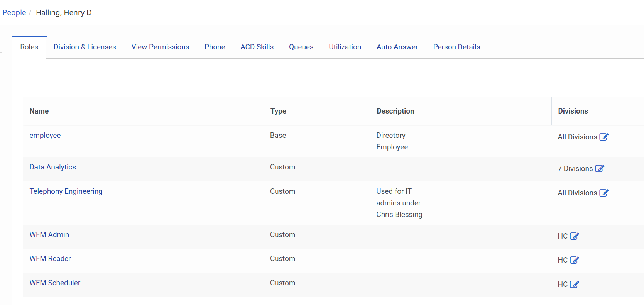
Task: Go to the Phone tab
Action: 215,47
